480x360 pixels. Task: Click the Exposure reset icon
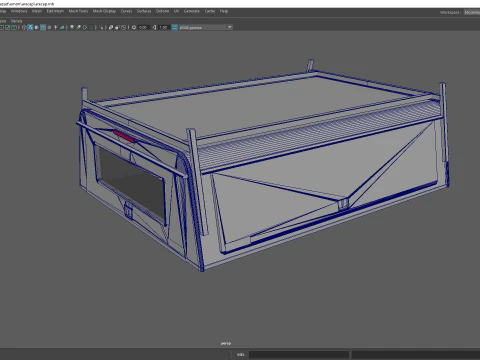(134, 27)
